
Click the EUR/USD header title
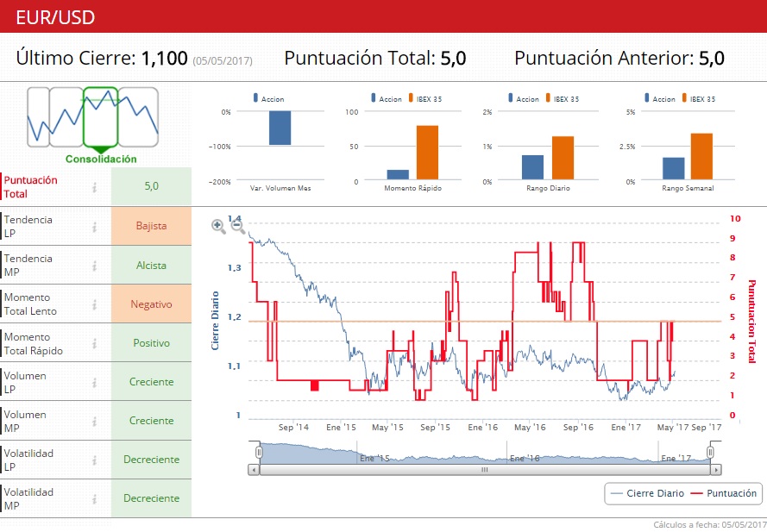[x=55, y=17]
